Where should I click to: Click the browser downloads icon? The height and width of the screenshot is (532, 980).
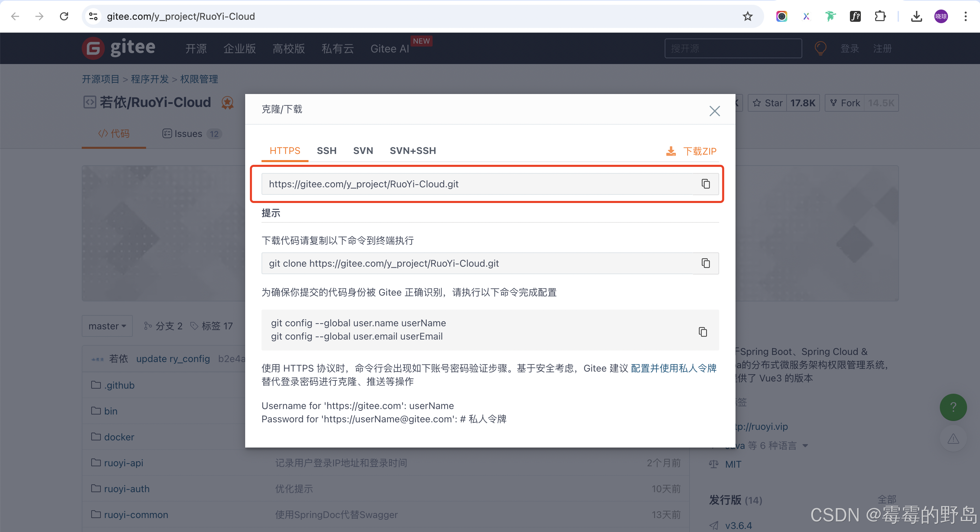point(917,16)
